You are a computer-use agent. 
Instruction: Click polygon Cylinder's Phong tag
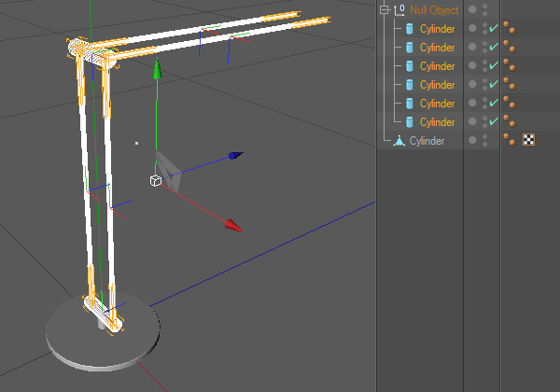[x=510, y=140]
